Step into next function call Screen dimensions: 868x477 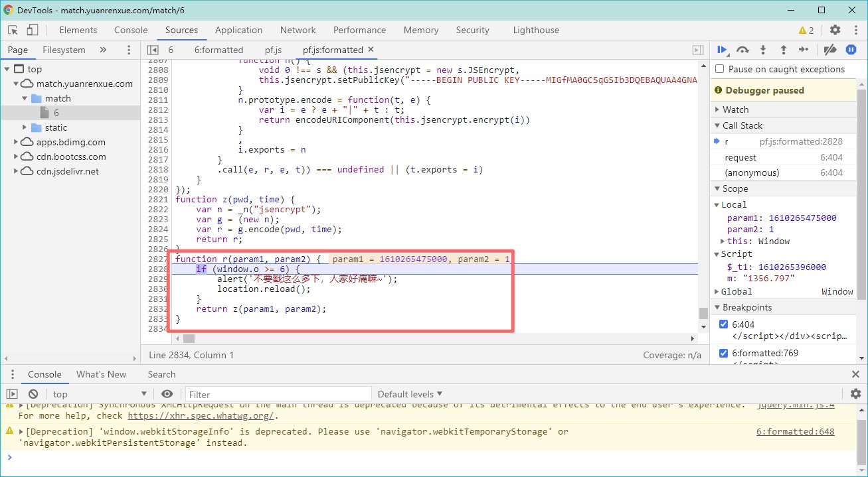point(763,50)
